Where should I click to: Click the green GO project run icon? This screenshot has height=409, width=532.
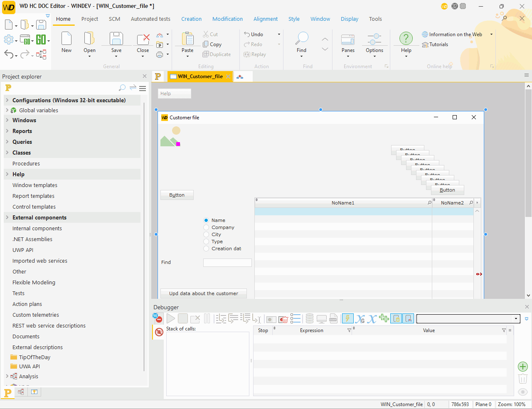click(41, 40)
